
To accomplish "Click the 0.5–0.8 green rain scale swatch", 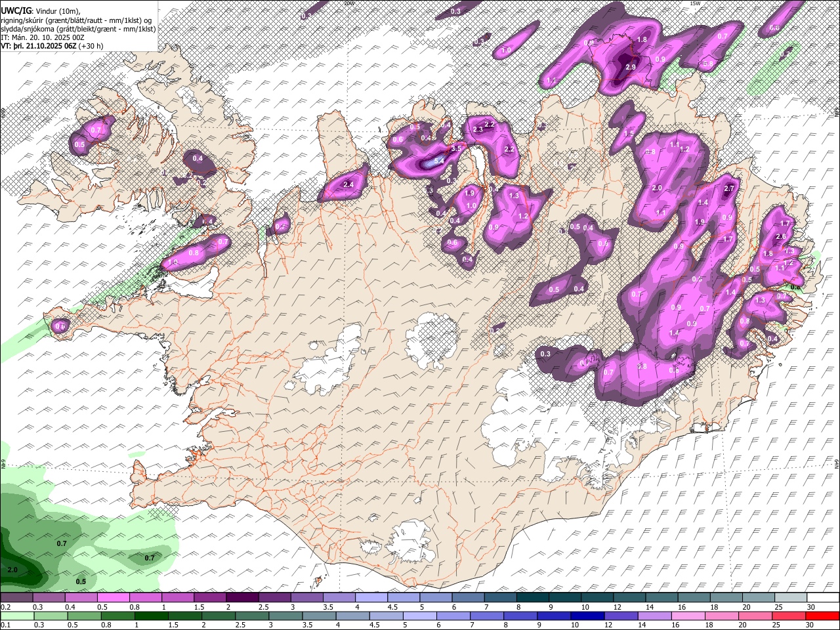I will click(84, 616).
